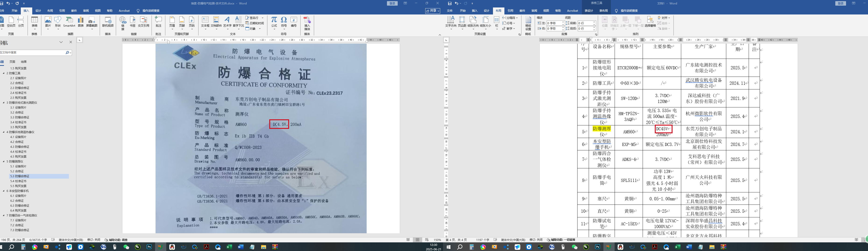Click the 共享 share button
Image resolution: width=868 pixels, height=251 pixels.
coord(433,11)
